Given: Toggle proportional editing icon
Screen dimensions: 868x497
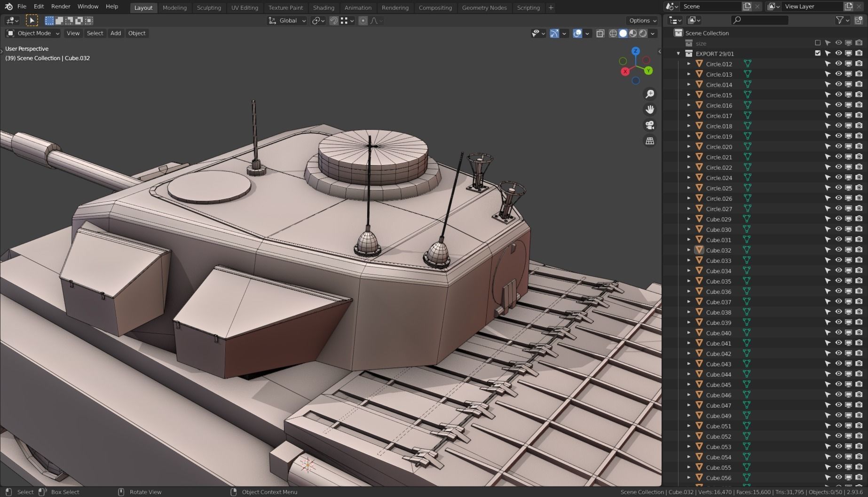Looking at the screenshot, I should (x=363, y=21).
